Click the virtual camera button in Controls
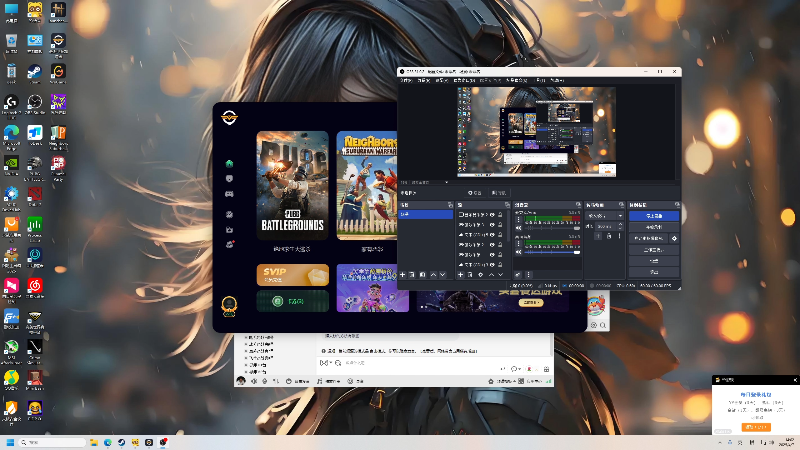The width and height of the screenshot is (800, 450). coord(648,238)
